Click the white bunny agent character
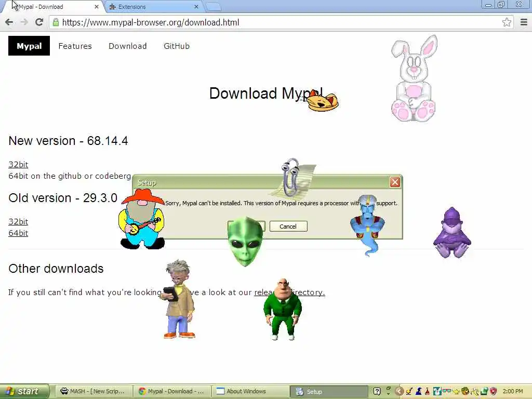The image size is (532, 399). [414, 78]
